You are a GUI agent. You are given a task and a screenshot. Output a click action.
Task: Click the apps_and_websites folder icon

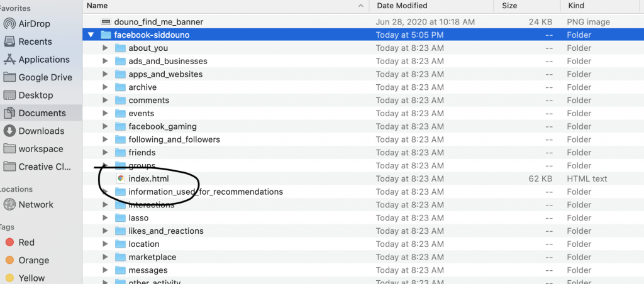tap(120, 74)
